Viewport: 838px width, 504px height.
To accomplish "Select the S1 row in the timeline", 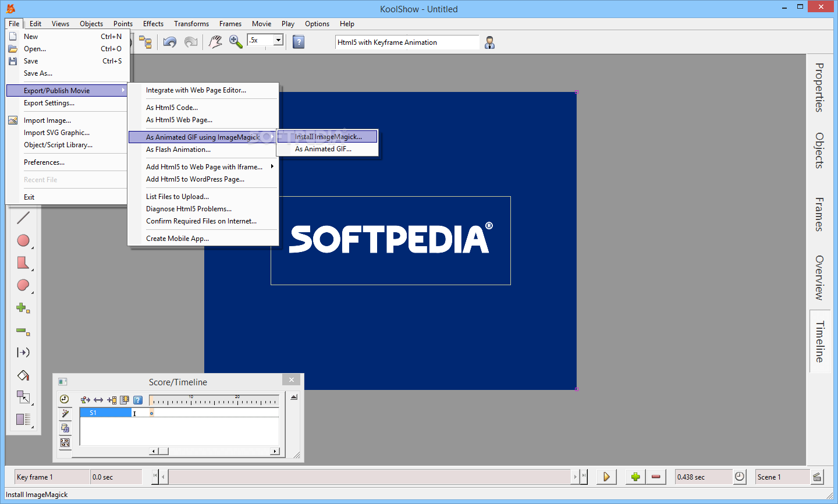I will pyautogui.click(x=105, y=413).
